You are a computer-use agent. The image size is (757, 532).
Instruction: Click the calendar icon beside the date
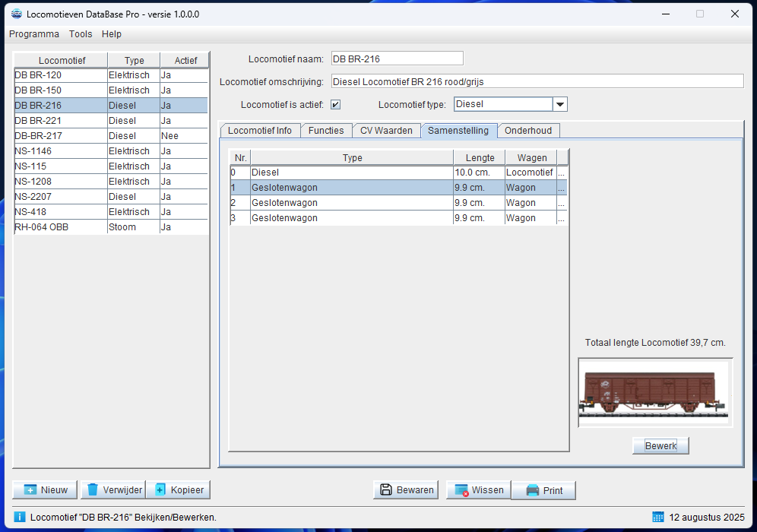pyautogui.click(x=658, y=517)
